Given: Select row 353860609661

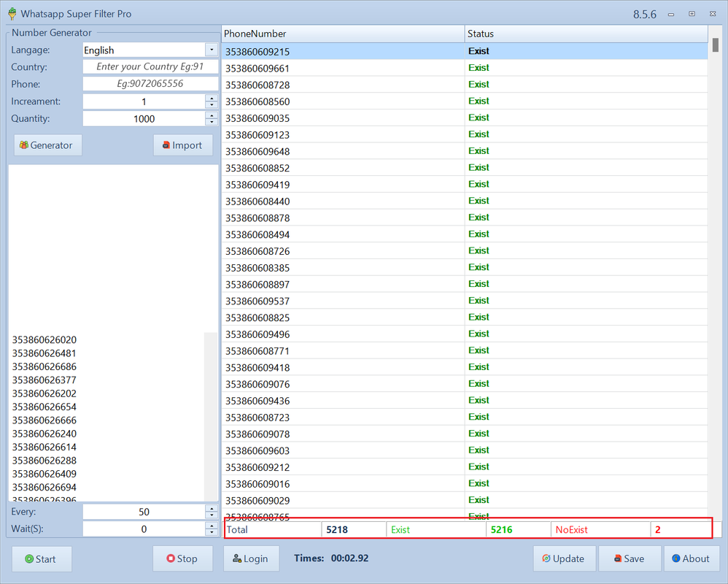Looking at the screenshot, I should (x=465, y=68).
